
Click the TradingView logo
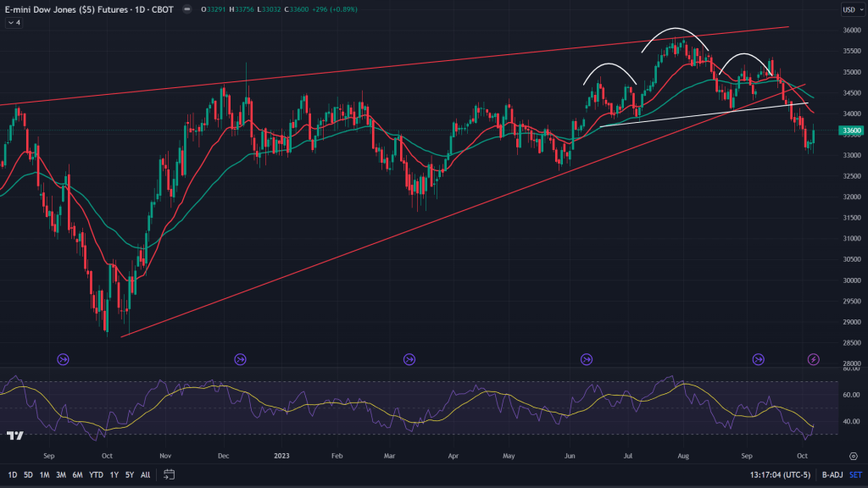click(x=14, y=436)
